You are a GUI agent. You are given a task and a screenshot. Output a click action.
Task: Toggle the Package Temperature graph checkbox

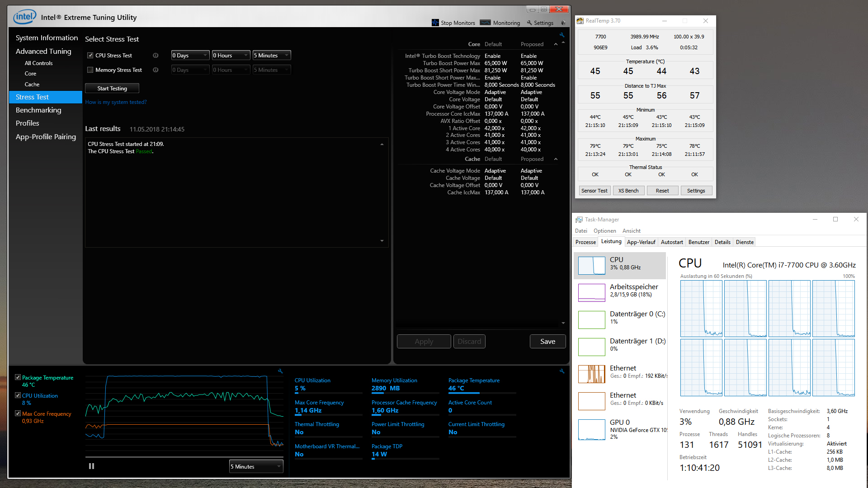point(18,377)
